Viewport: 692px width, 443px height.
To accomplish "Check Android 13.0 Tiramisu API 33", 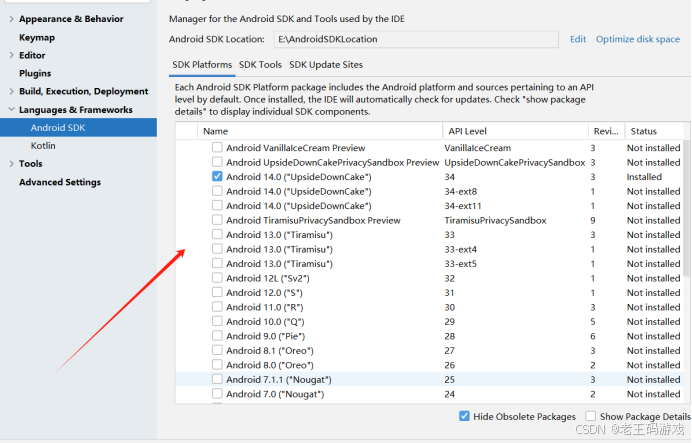I will 217,234.
